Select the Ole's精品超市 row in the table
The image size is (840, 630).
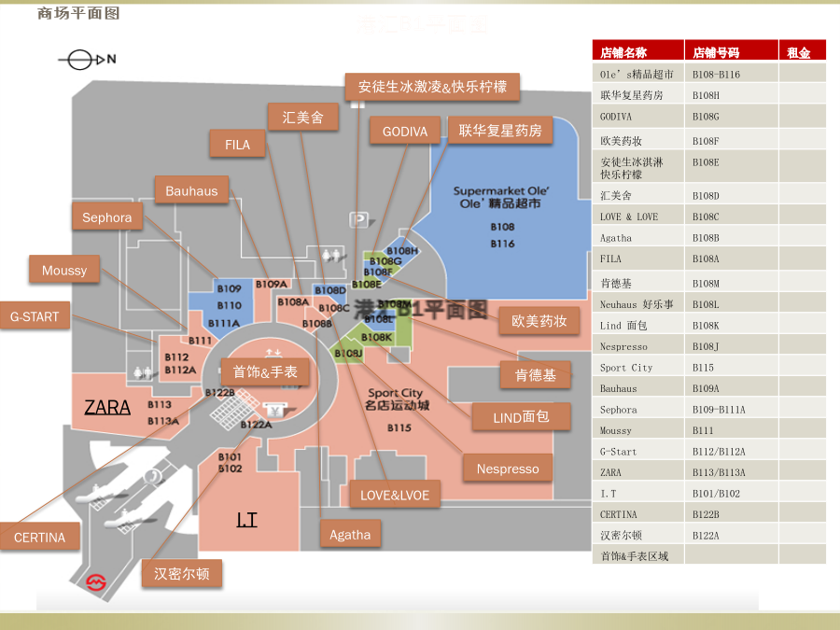coord(709,74)
